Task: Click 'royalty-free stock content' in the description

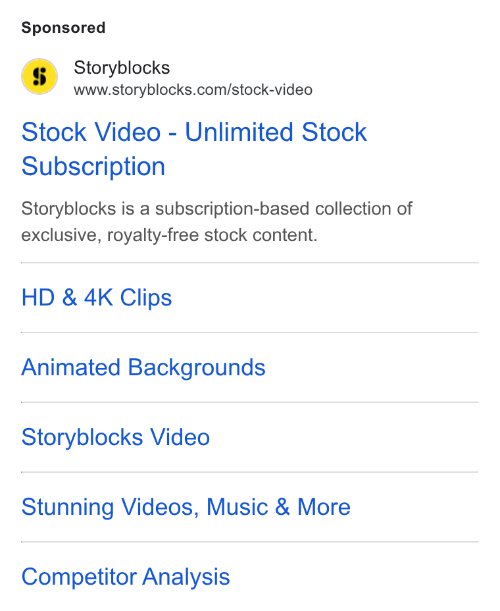Action: [212, 235]
